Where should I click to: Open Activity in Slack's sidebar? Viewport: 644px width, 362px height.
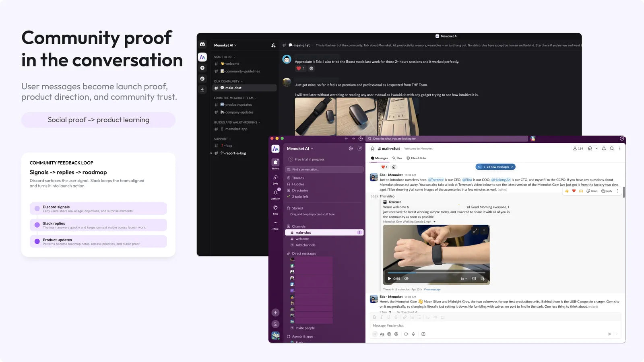[x=275, y=194]
